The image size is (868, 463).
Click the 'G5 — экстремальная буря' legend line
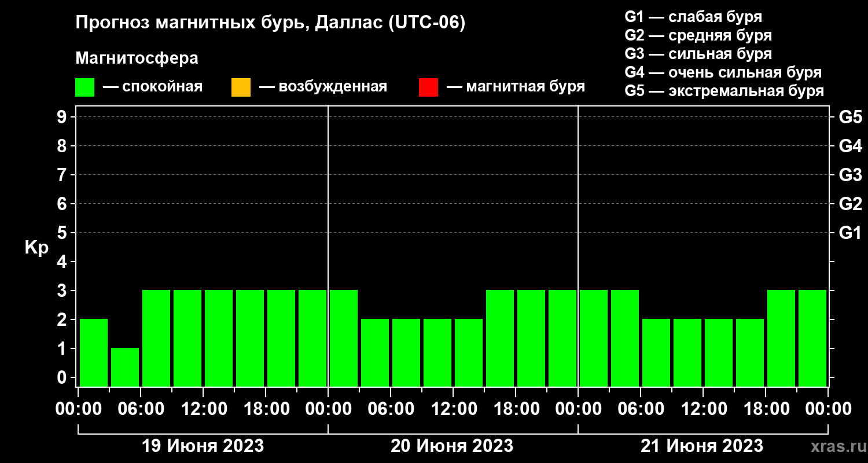tap(724, 91)
